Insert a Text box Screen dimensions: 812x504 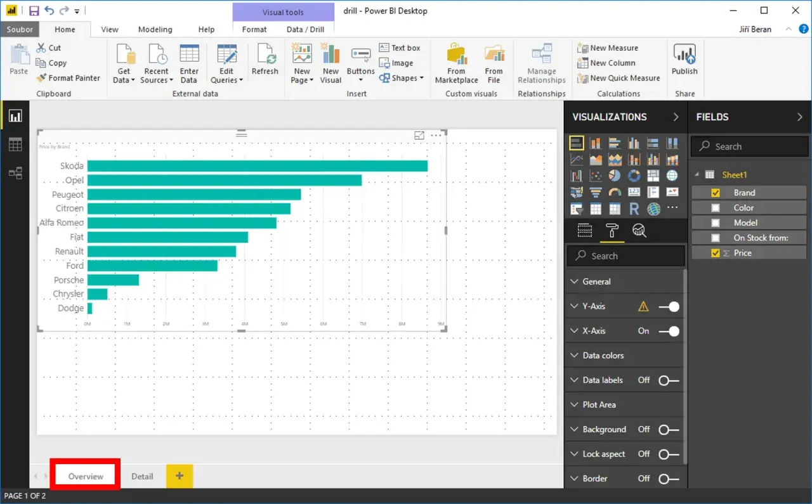(400, 48)
